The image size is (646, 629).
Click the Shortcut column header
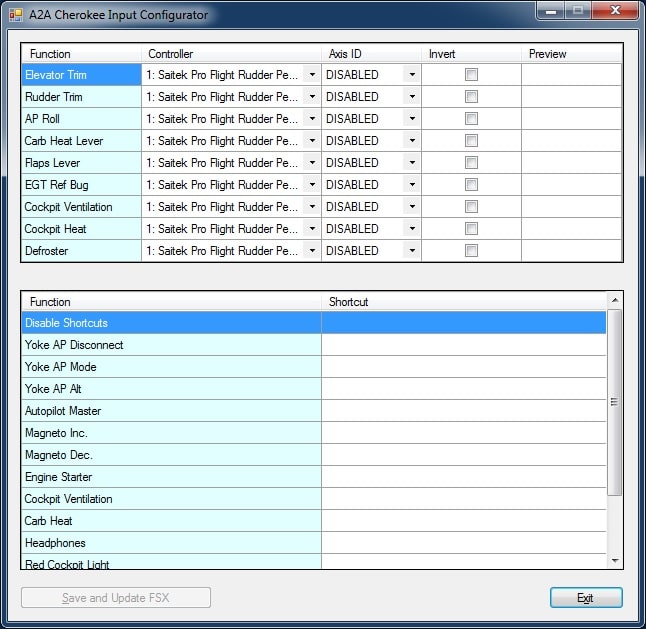pyautogui.click(x=463, y=302)
